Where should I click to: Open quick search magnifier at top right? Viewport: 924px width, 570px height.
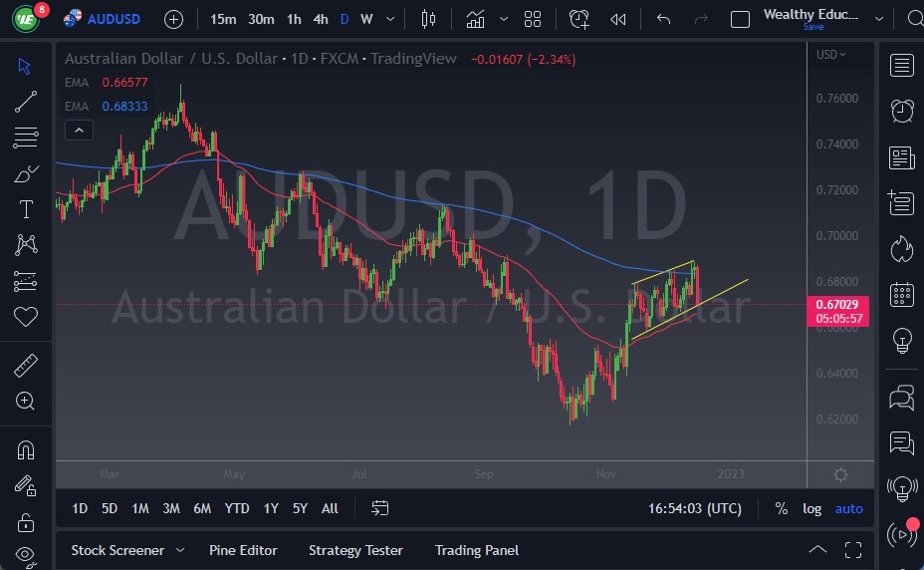(x=915, y=19)
